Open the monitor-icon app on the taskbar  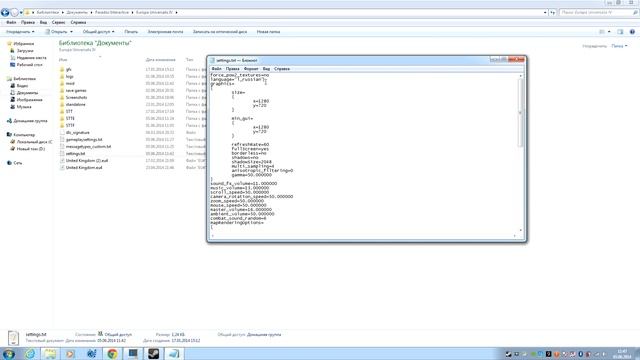pyautogui.click(x=133, y=353)
